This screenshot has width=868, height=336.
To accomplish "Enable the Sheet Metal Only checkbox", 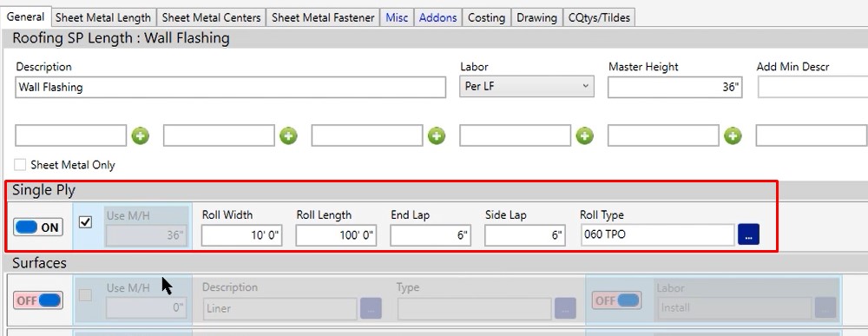I will 21,164.
